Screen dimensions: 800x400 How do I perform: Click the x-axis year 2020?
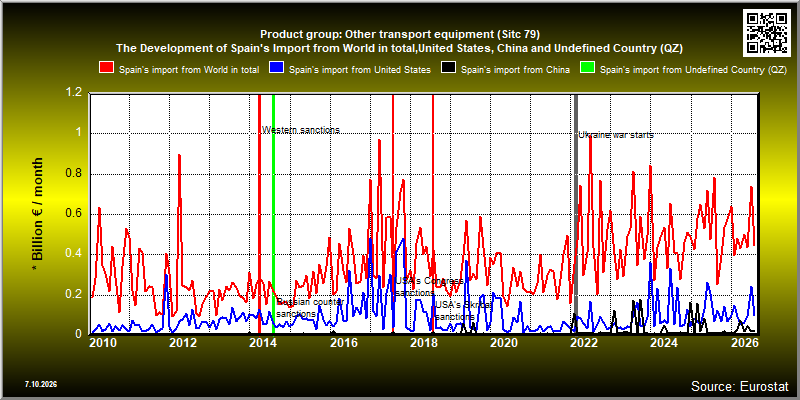[503, 343]
